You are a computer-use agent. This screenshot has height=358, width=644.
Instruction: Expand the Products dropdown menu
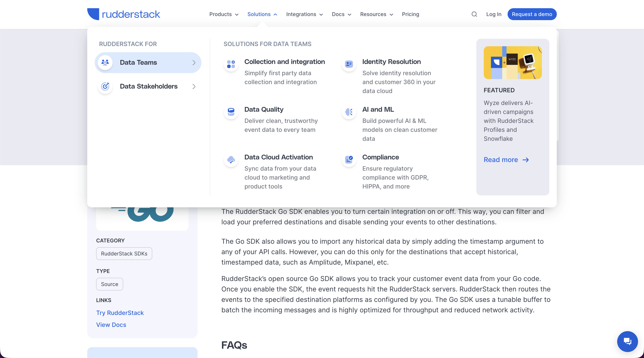tap(224, 14)
